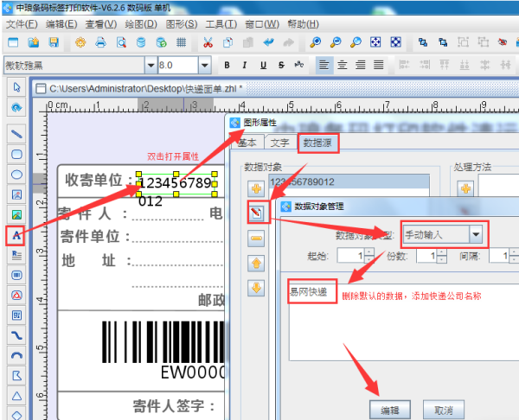Toggle the grid display icon
The height and width of the screenshot is (420, 519).
point(181,42)
